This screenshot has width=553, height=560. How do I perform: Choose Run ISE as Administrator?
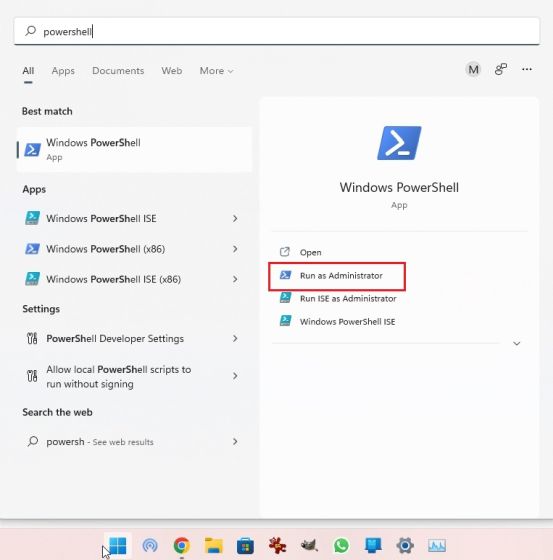coord(348,299)
